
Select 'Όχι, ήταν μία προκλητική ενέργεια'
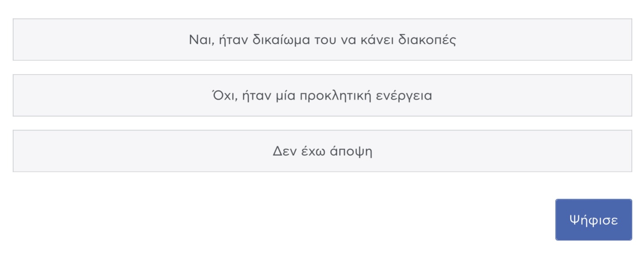pyautogui.click(x=322, y=95)
